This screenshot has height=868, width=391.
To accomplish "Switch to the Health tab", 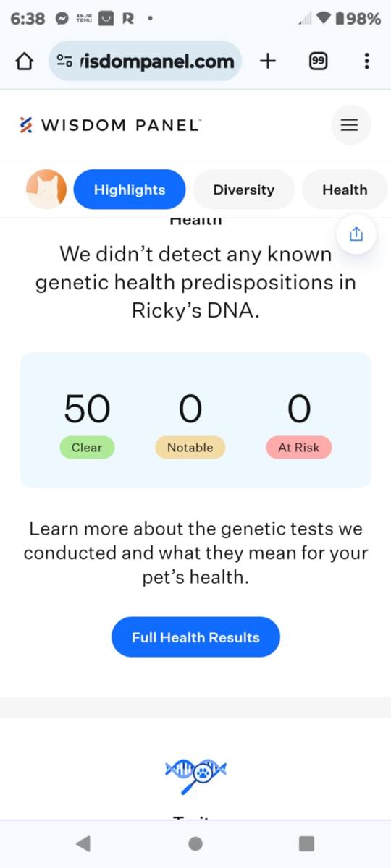I will (345, 190).
